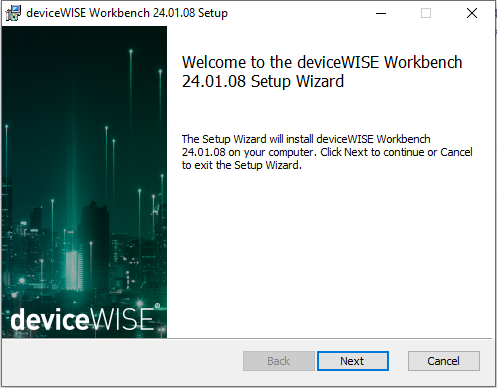
Task: Cancel the deviceWISE Workbench setup
Action: coord(444,361)
